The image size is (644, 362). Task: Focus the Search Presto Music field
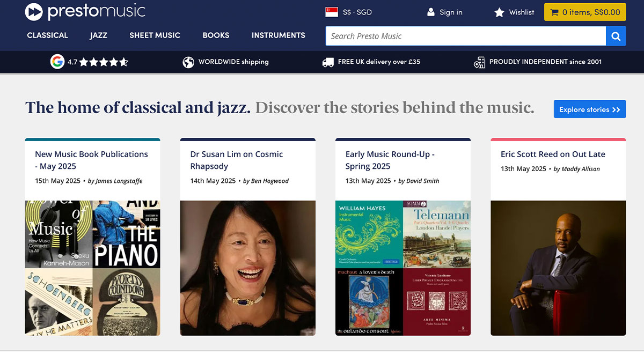point(466,36)
